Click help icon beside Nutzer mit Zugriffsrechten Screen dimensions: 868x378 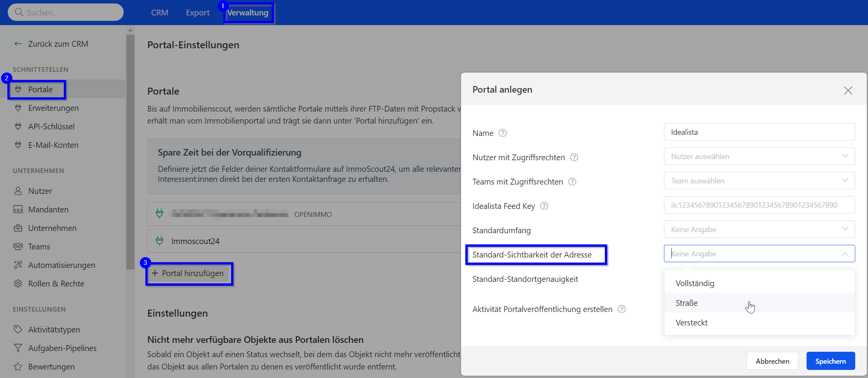pyautogui.click(x=574, y=157)
